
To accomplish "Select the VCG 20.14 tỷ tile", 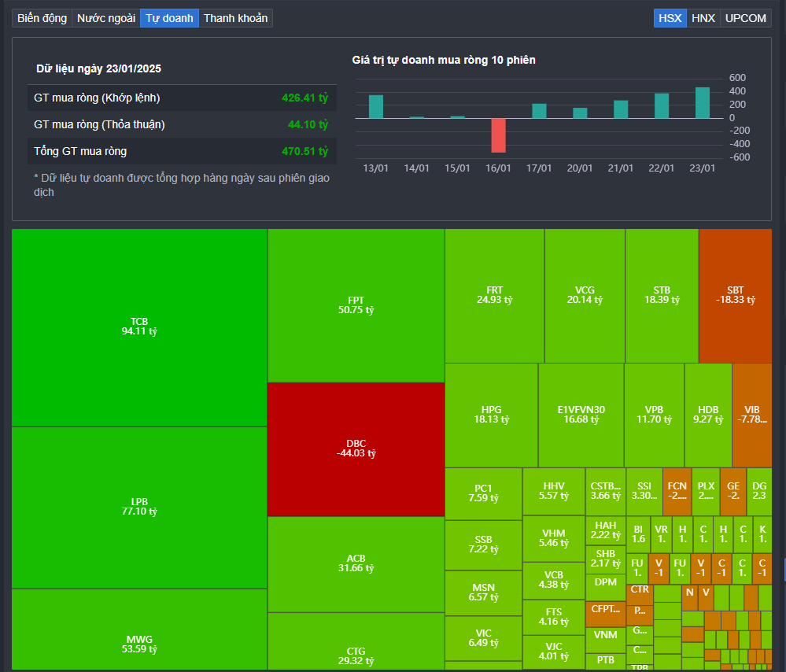I will (585, 296).
